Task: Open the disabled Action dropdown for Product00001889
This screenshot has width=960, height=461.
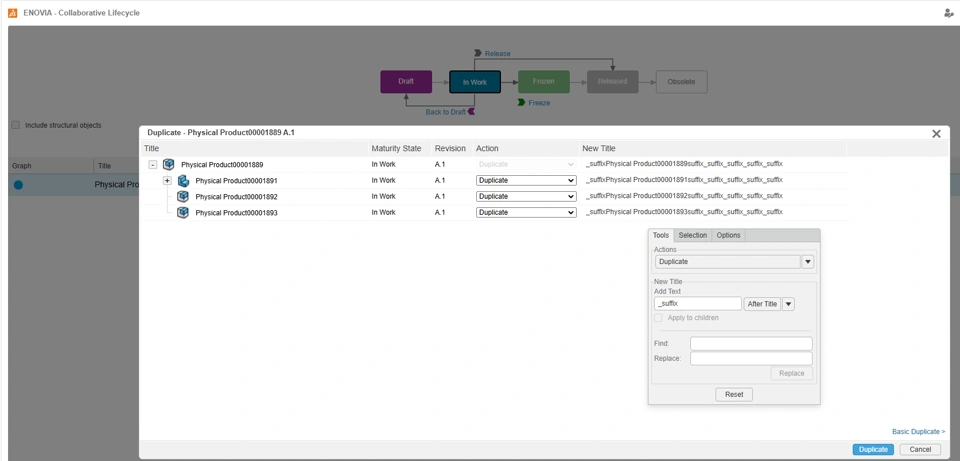Action: (526, 164)
